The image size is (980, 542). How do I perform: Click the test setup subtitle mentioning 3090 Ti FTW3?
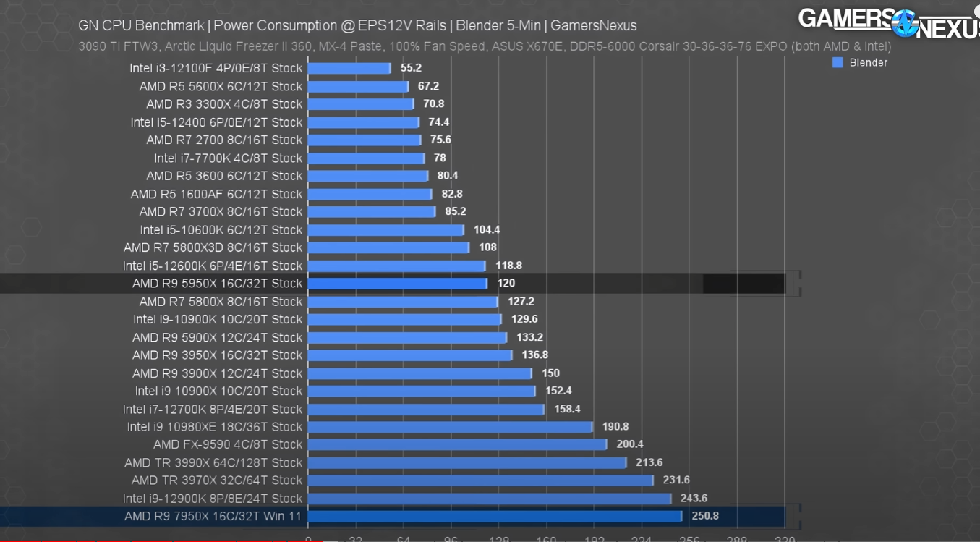[x=485, y=46]
